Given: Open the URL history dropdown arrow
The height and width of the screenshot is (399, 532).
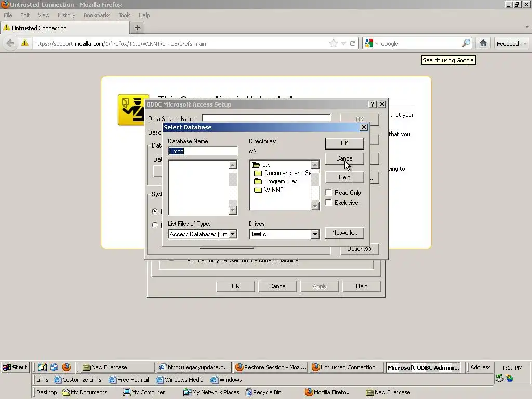Looking at the screenshot, I should pyautogui.click(x=343, y=44).
